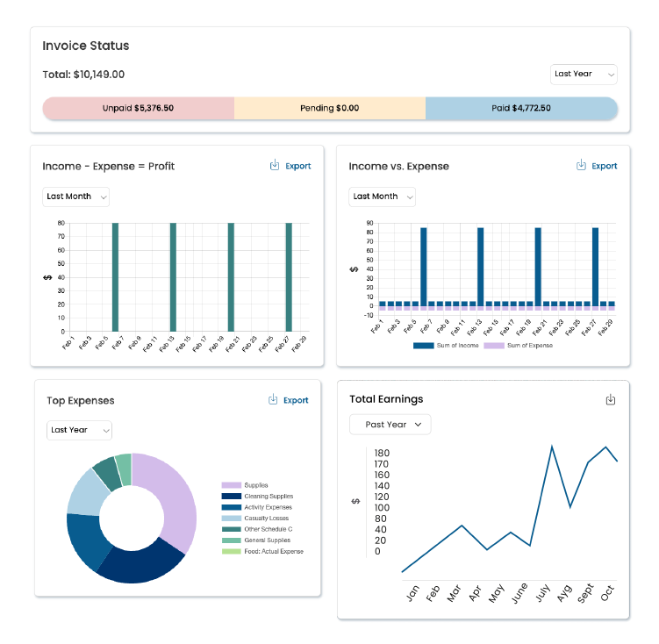Click the export icon in Income - Expense = Profit
This screenshot has width=659, height=644.
tap(275, 166)
